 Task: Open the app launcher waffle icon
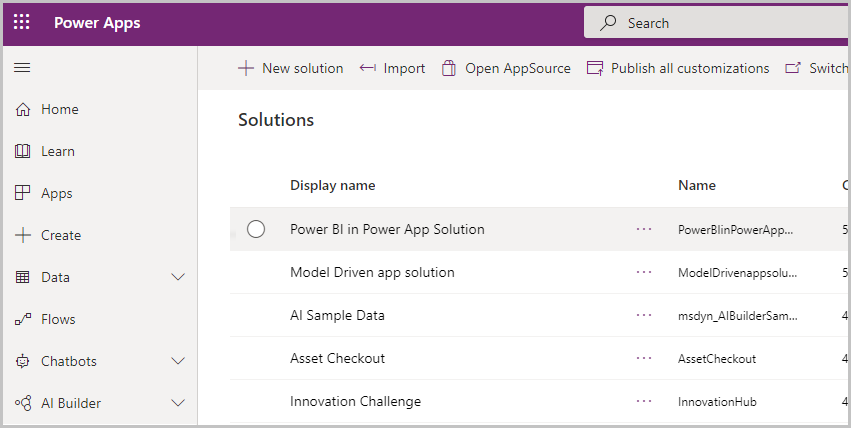click(22, 22)
